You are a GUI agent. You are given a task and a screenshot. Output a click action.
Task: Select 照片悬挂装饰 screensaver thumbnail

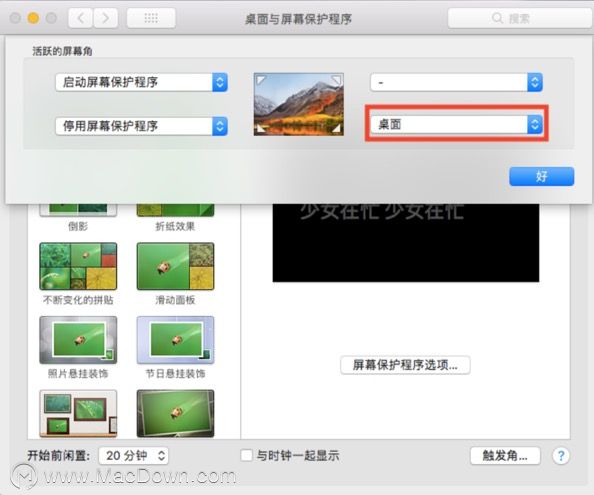coord(78,340)
